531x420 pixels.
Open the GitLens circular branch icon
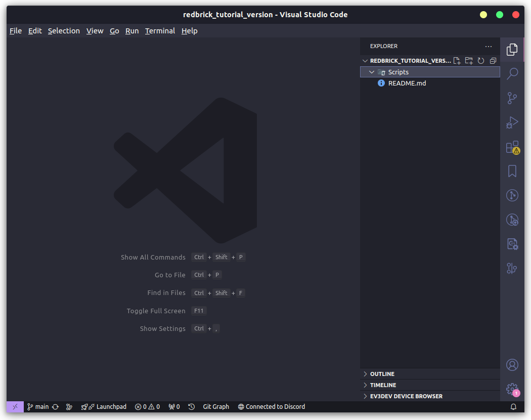[x=512, y=196]
